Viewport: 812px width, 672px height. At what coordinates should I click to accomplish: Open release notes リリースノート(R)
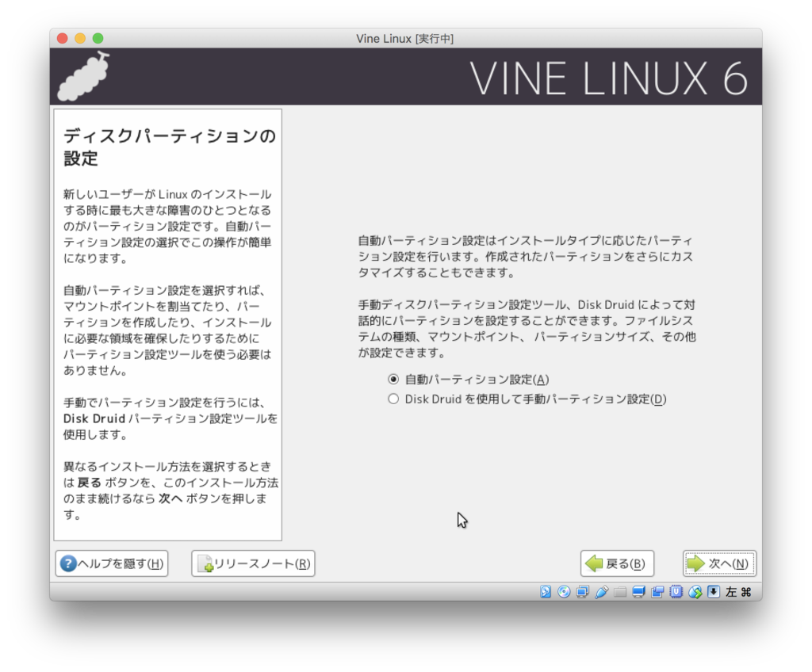point(253,563)
